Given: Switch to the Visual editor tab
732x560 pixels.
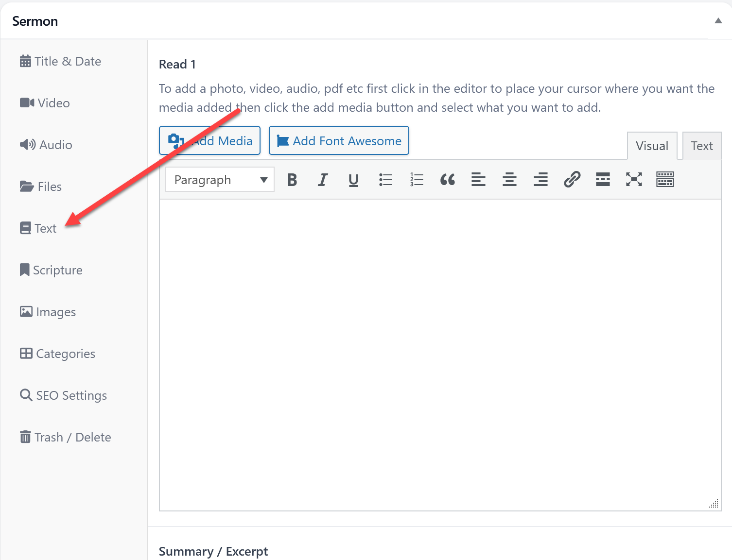Looking at the screenshot, I should [x=652, y=146].
